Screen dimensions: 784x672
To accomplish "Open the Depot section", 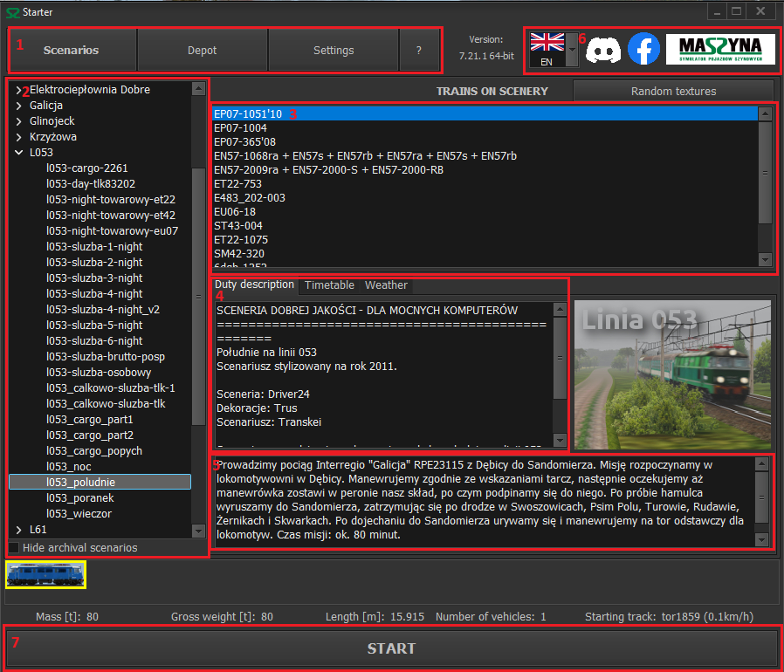I will click(203, 51).
